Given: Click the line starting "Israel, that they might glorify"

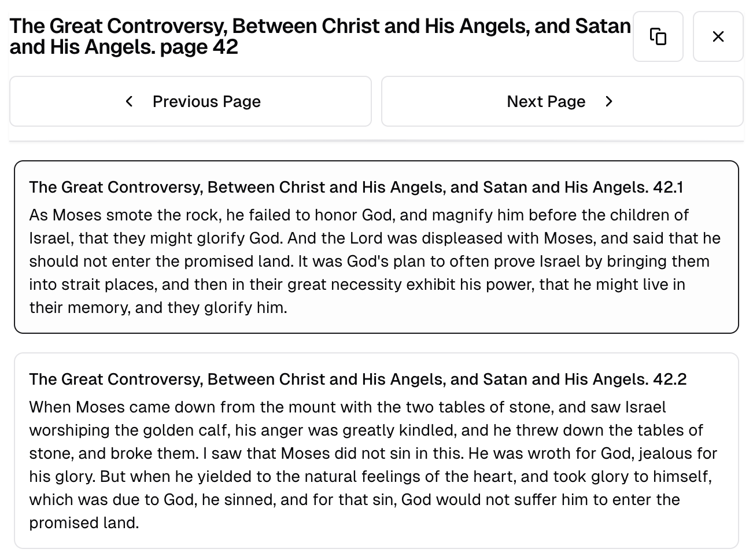Looking at the screenshot, I should point(374,238).
